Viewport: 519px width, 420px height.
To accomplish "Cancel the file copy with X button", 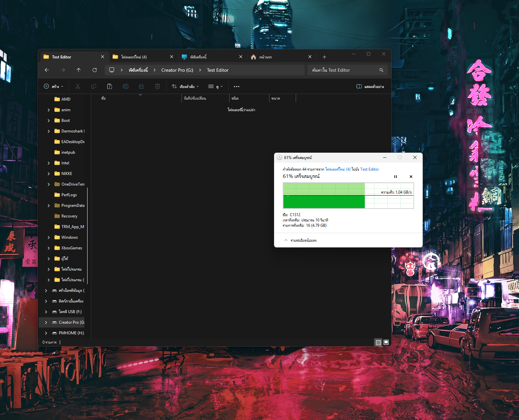I will coord(411,177).
